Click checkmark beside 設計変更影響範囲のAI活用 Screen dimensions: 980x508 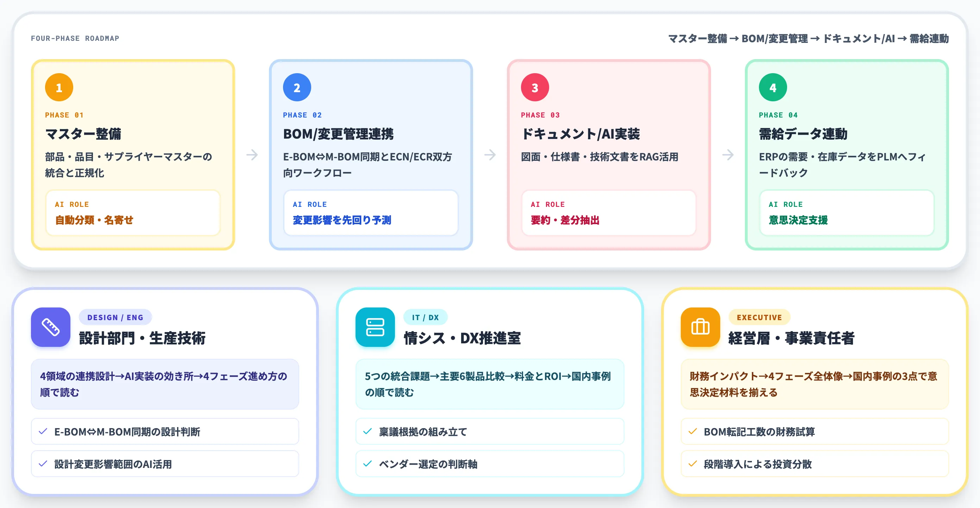click(43, 464)
